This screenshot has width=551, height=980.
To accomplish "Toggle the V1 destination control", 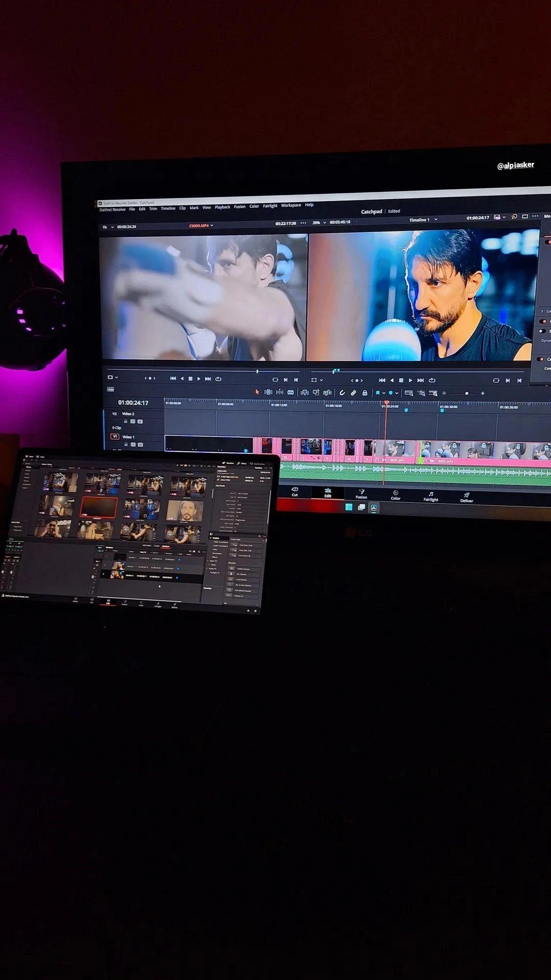I will click(115, 436).
